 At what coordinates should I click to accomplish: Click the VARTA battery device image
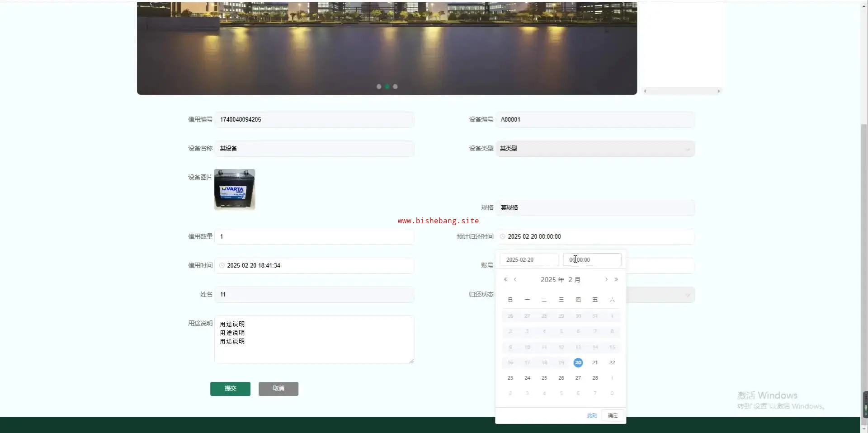pos(235,190)
